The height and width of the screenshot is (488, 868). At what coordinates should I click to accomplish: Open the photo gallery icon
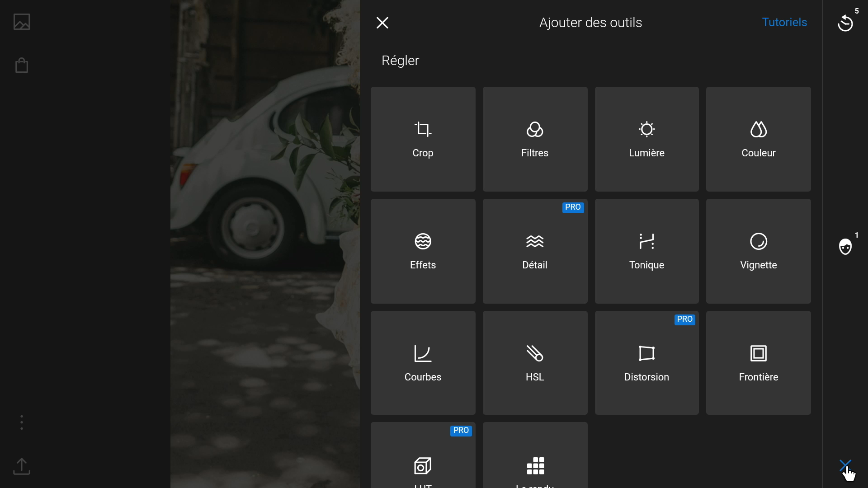22,22
